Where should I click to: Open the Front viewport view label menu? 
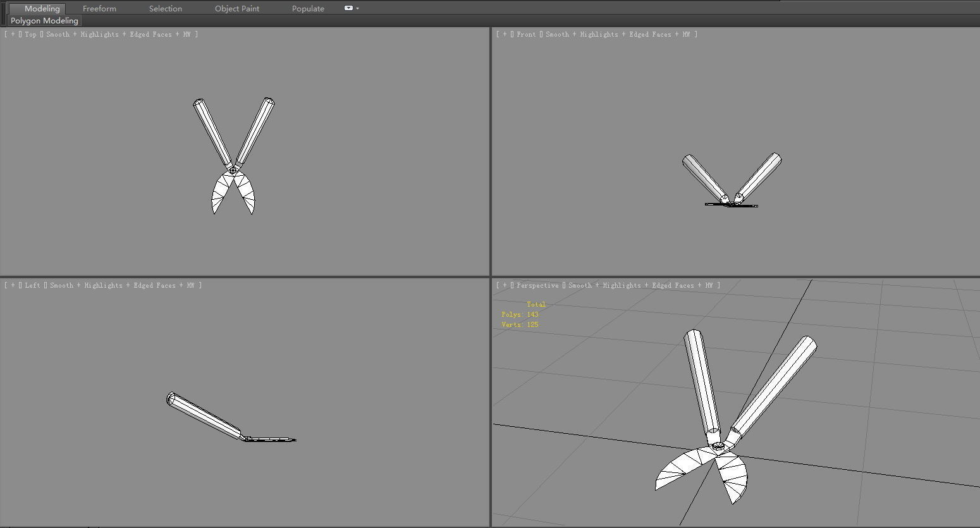[526, 34]
